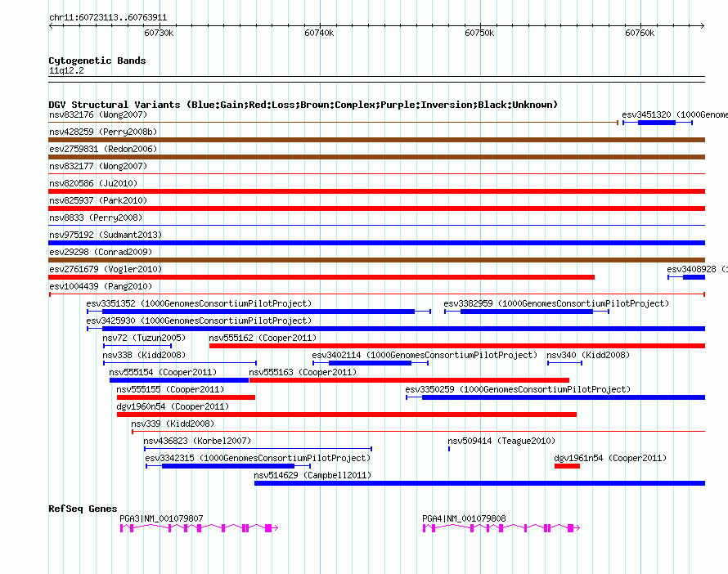This screenshot has width=728, height=574.
Task: Click the nsv340 (Kidd2008) label
Action: [x=588, y=355]
